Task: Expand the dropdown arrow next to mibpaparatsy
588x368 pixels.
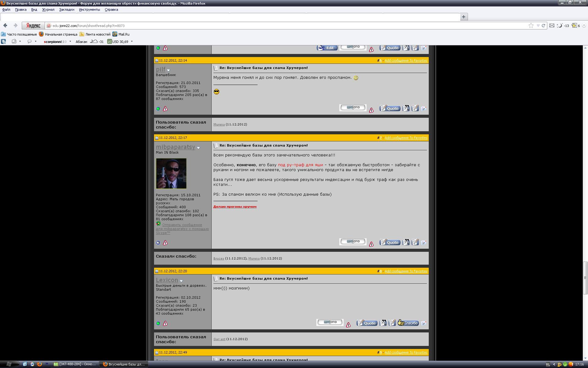Action: (x=198, y=148)
